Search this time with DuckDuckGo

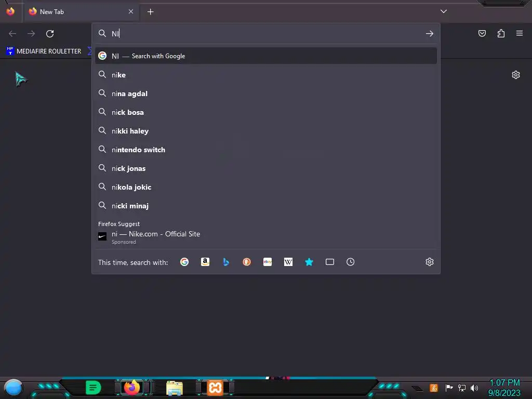pos(247,262)
